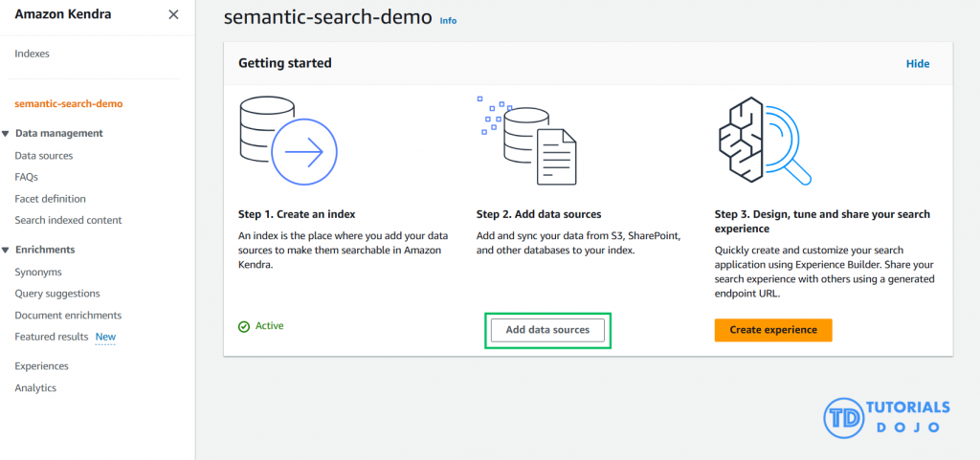This screenshot has width=980, height=460.
Task: Collapse the Data management section
Action: point(7,134)
